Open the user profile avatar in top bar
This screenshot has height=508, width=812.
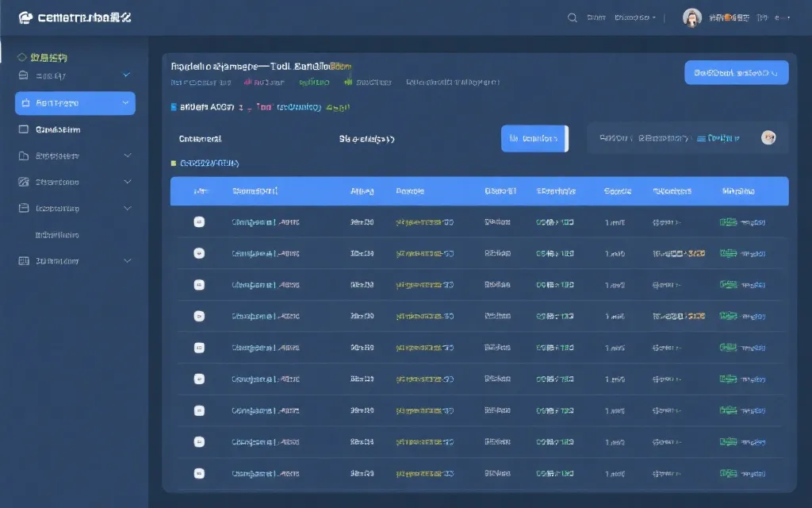[692, 17]
